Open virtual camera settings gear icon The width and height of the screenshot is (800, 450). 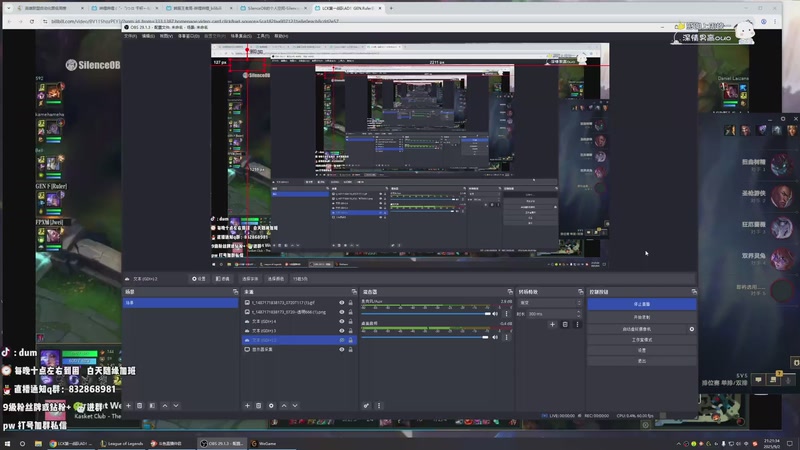click(x=692, y=329)
